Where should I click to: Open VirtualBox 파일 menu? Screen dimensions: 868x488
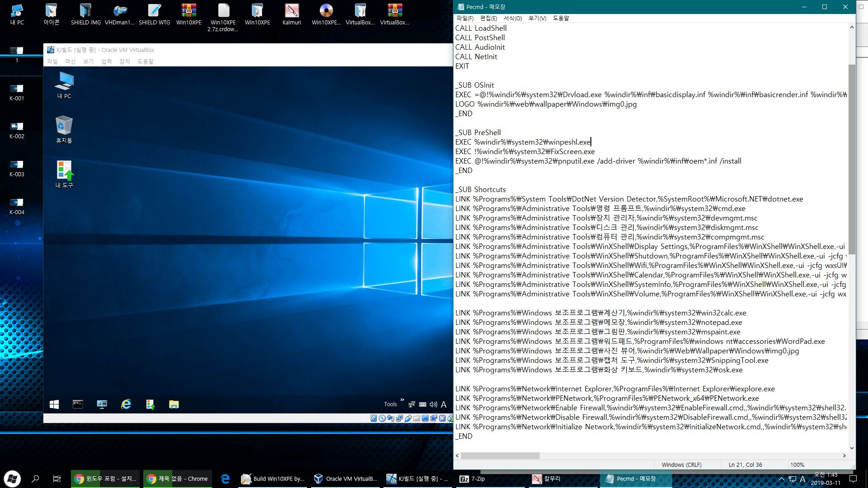pos(52,61)
